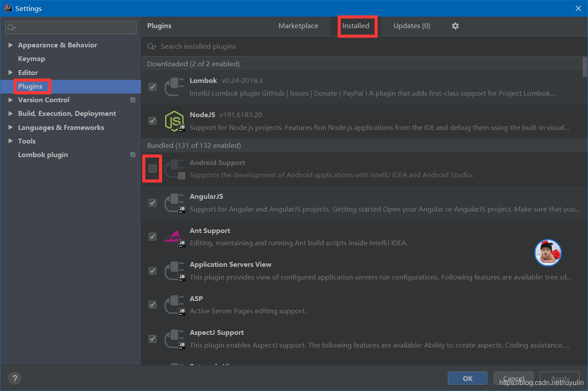Screen dimensions: 588x391
Task: Click the AspectJ Support plugin icon
Action: point(174,339)
